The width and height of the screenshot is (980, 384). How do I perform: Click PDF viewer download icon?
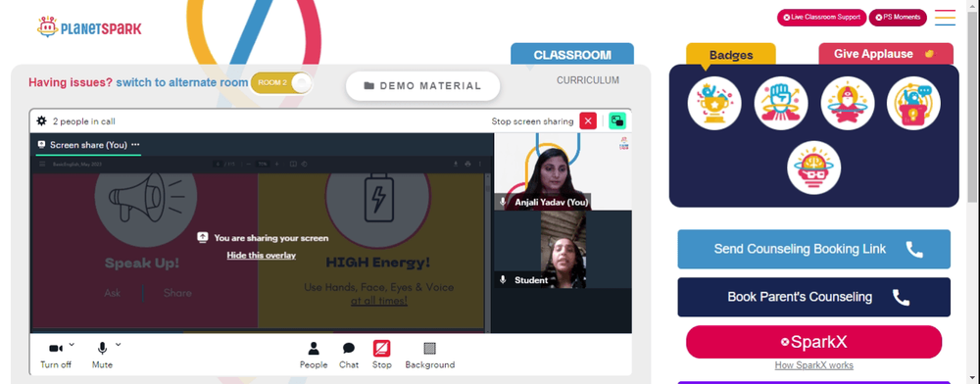click(x=456, y=165)
